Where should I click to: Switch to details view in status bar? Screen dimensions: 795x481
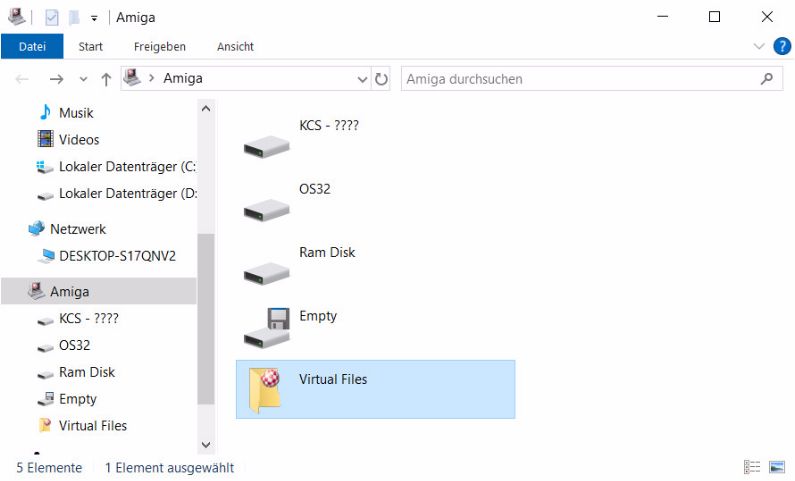pos(752,467)
